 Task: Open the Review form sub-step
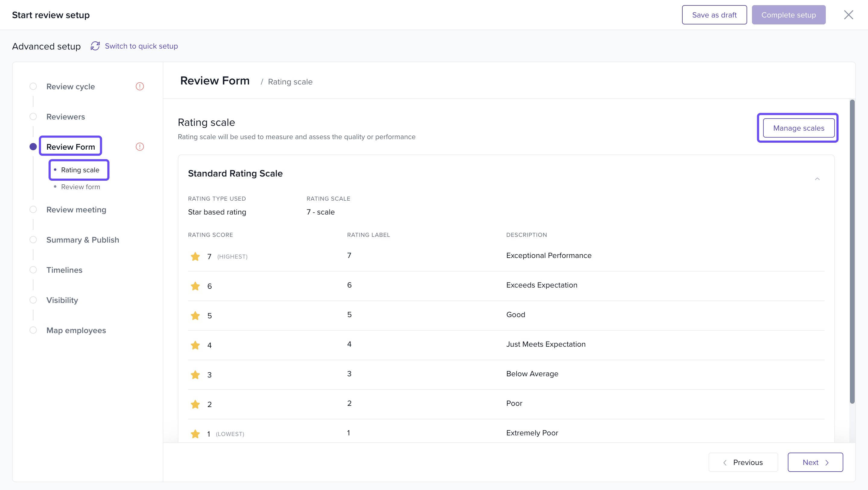pyautogui.click(x=80, y=187)
